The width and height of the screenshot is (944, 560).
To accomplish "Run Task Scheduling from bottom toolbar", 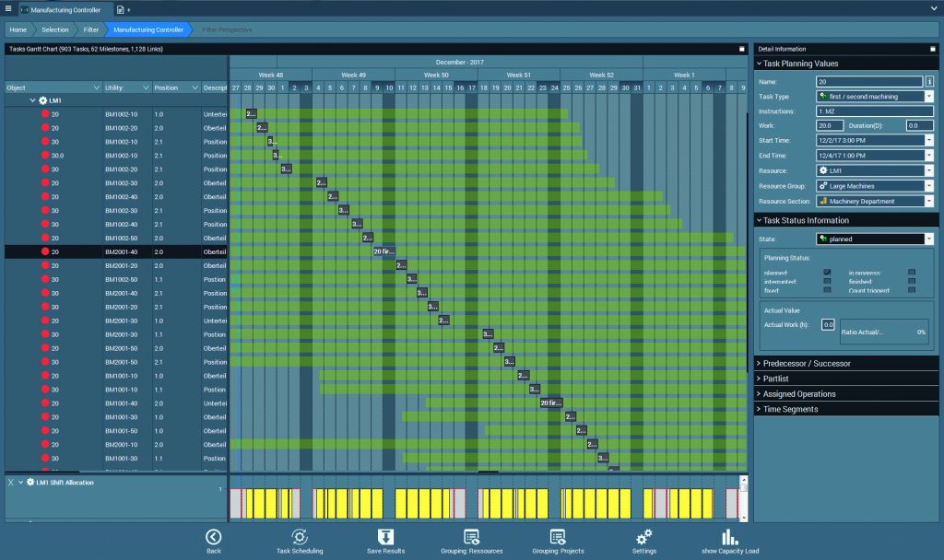I will [x=300, y=537].
